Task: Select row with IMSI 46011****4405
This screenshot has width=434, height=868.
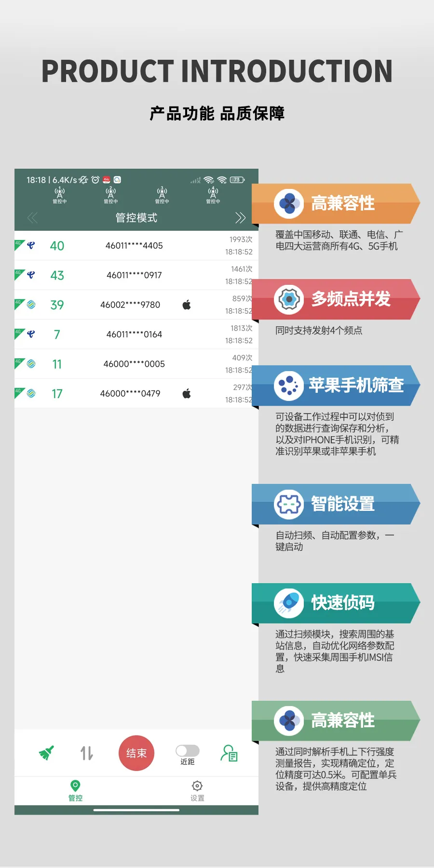Action: (x=134, y=246)
